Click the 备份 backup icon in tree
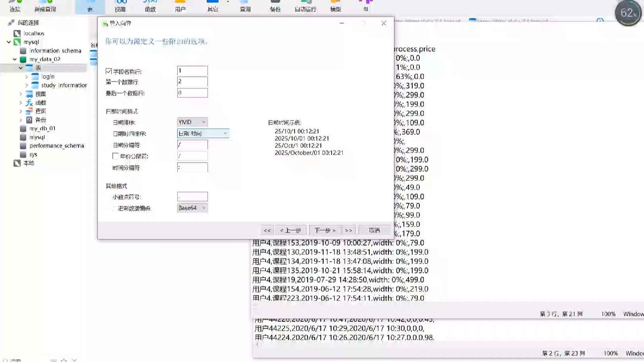644x362 pixels. coord(29,120)
